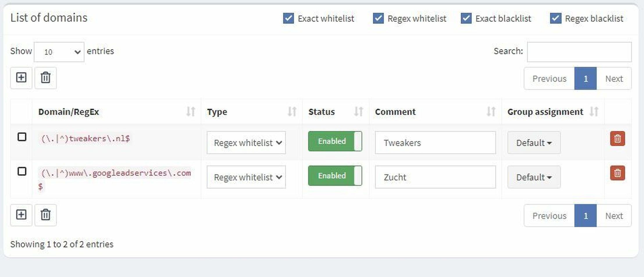
Task: Disable the Zucht entry status toggle
Action: [335, 176]
